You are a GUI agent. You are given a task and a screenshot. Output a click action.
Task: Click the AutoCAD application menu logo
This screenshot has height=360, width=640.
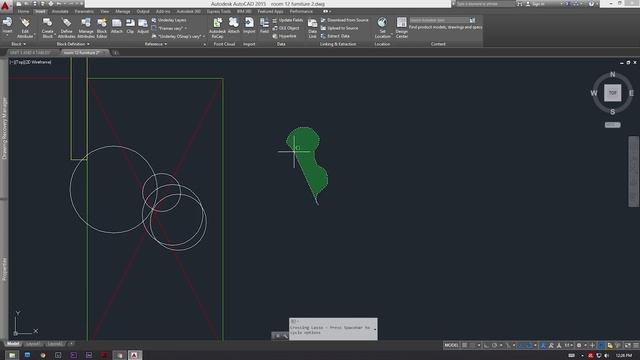click(5, 5)
